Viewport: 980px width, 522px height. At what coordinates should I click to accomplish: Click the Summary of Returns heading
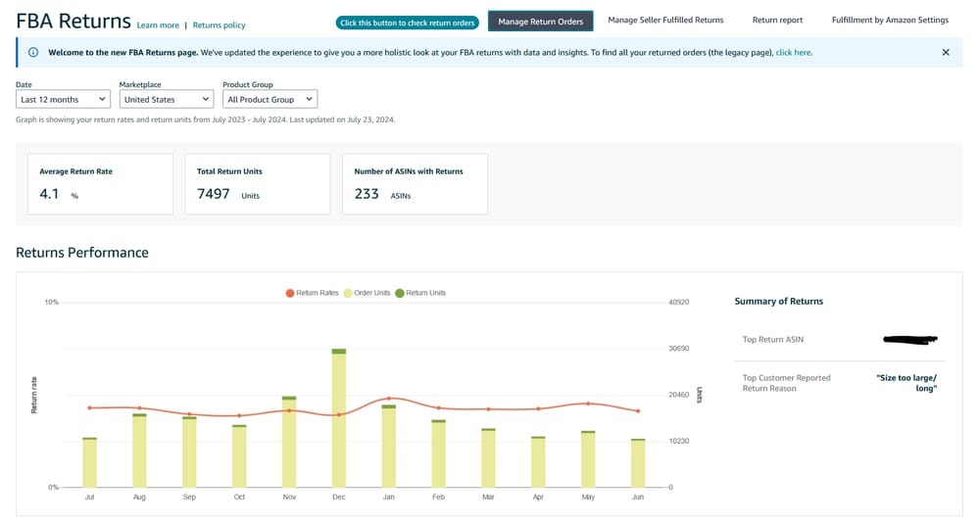point(779,301)
